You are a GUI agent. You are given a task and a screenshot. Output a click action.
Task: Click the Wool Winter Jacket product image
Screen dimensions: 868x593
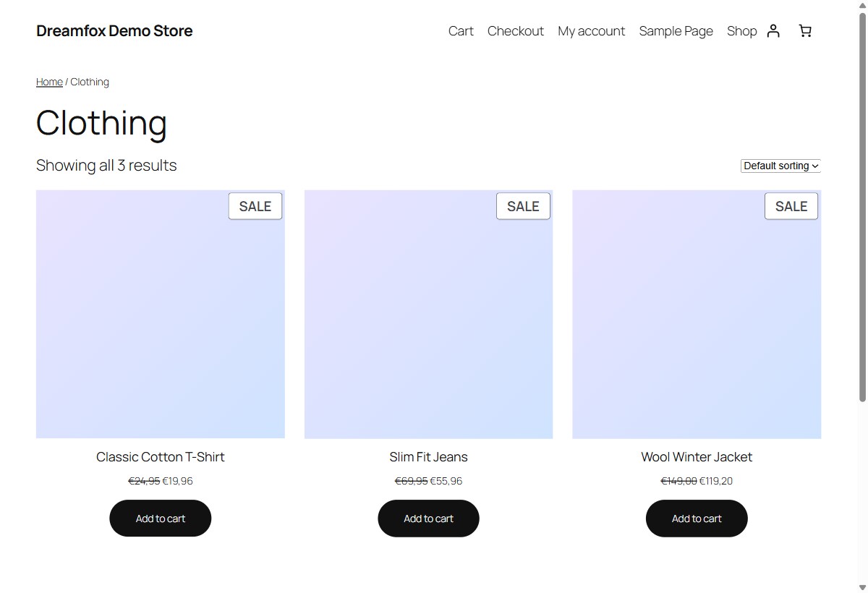click(x=697, y=314)
